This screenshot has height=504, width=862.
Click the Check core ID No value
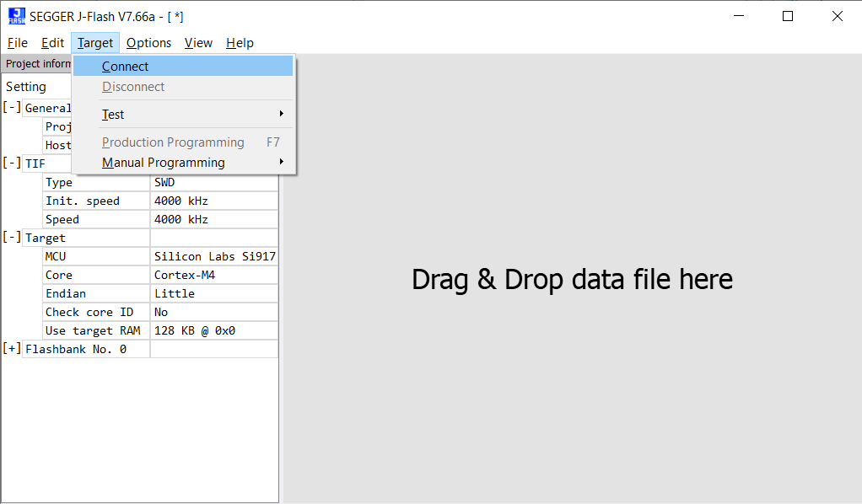[x=214, y=312]
